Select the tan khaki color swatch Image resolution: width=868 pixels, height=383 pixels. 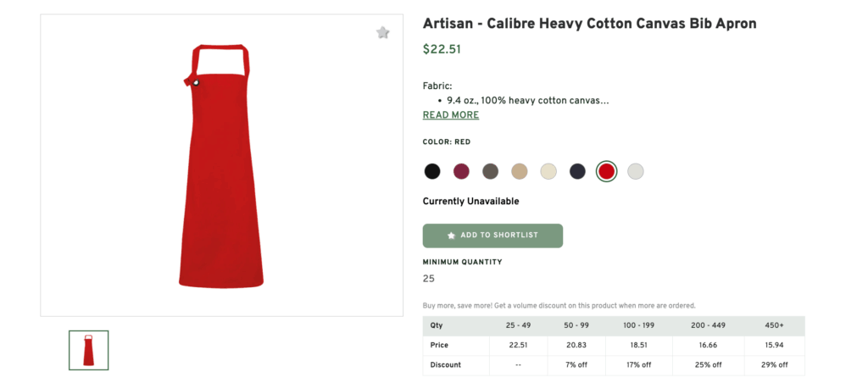[520, 171]
